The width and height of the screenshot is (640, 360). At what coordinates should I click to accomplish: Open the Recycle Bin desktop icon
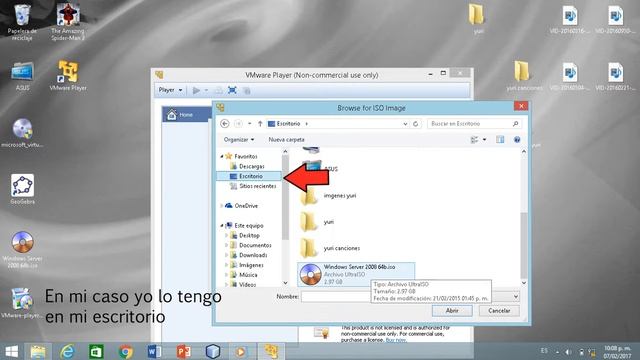point(22,22)
